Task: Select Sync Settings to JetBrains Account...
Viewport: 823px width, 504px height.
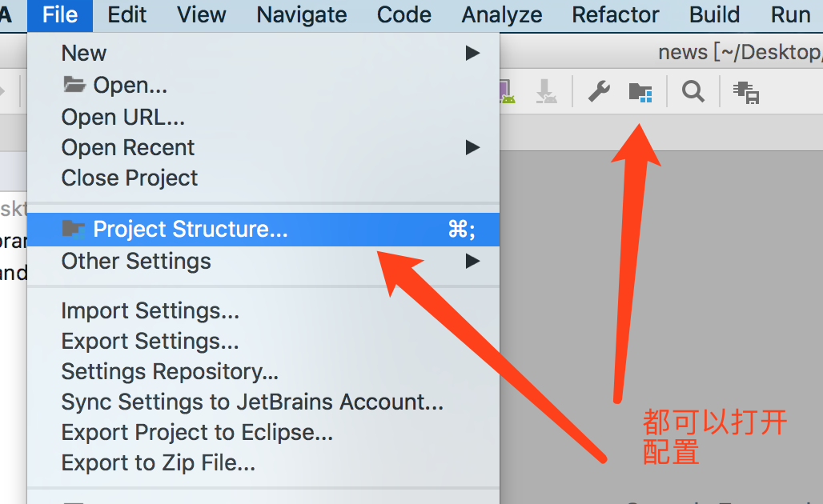Action: click(x=252, y=402)
